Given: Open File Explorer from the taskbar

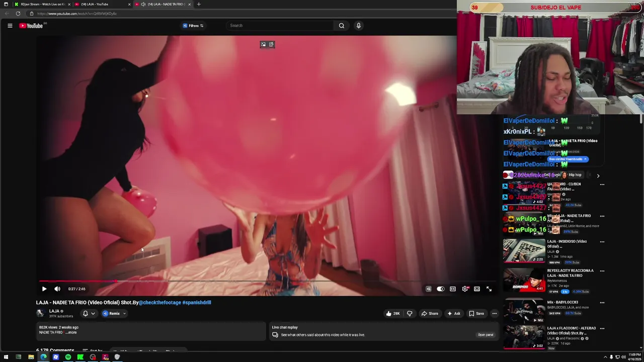Looking at the screenshot, I should (31, 357).
